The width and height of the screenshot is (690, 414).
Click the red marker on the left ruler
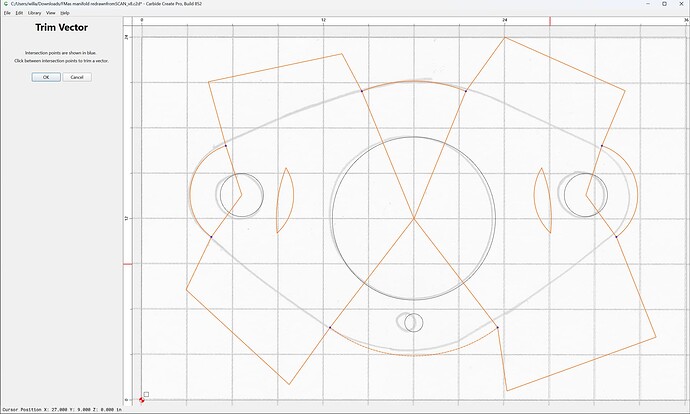(127, 264)
